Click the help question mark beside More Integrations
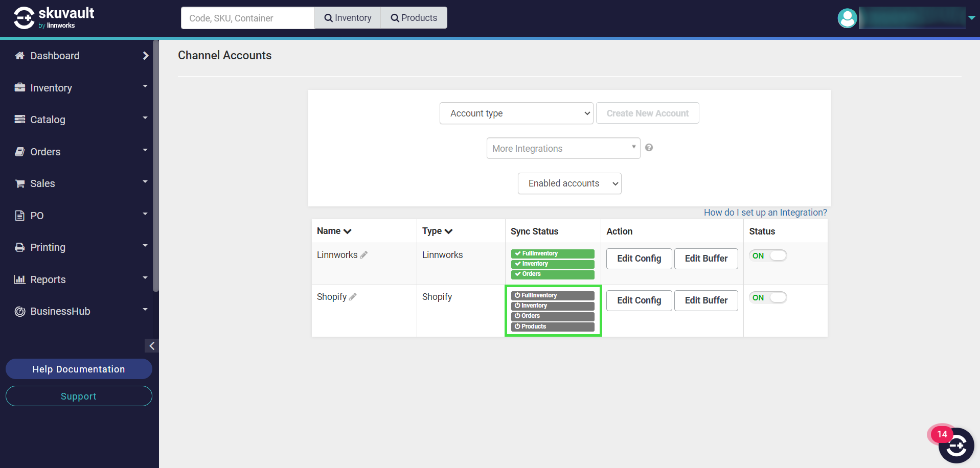This screenshot has width=980, height=468. (649, 148)
